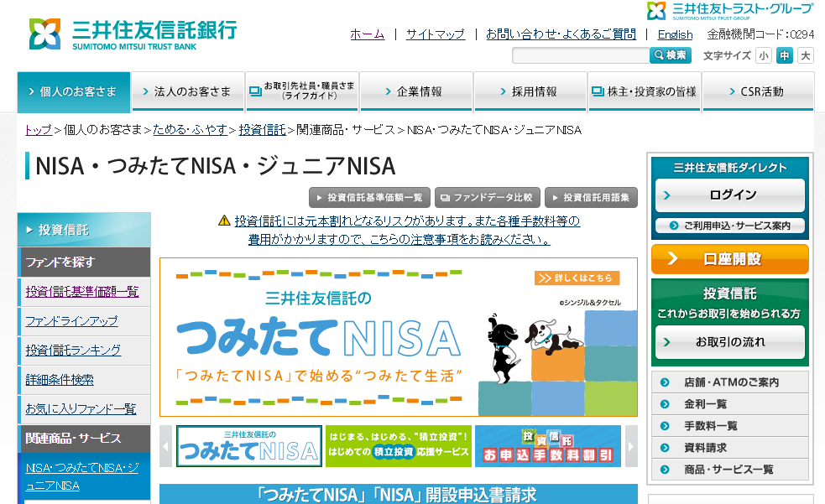Switch to the English site link
This screenshot has width=825, height=504.
(675, 34)
